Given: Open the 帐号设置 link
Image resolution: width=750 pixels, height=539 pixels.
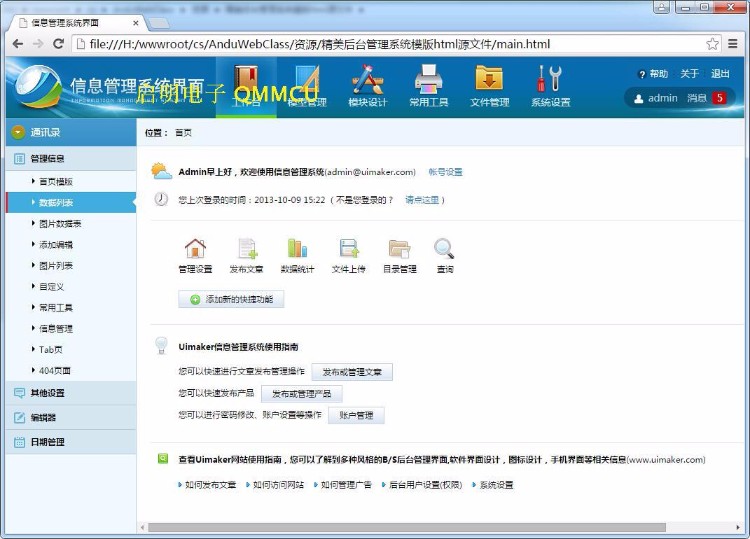Looking at the screenshot, I should coord(445,172).
